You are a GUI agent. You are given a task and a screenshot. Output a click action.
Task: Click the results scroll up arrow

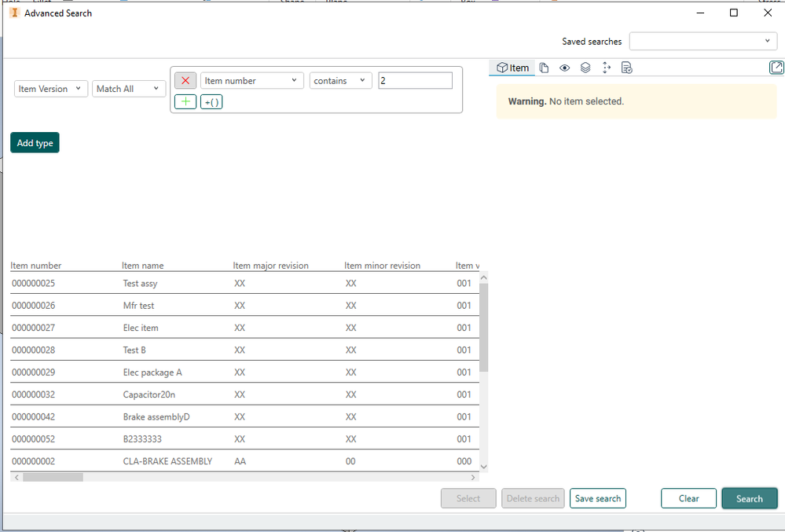[483, 277]
